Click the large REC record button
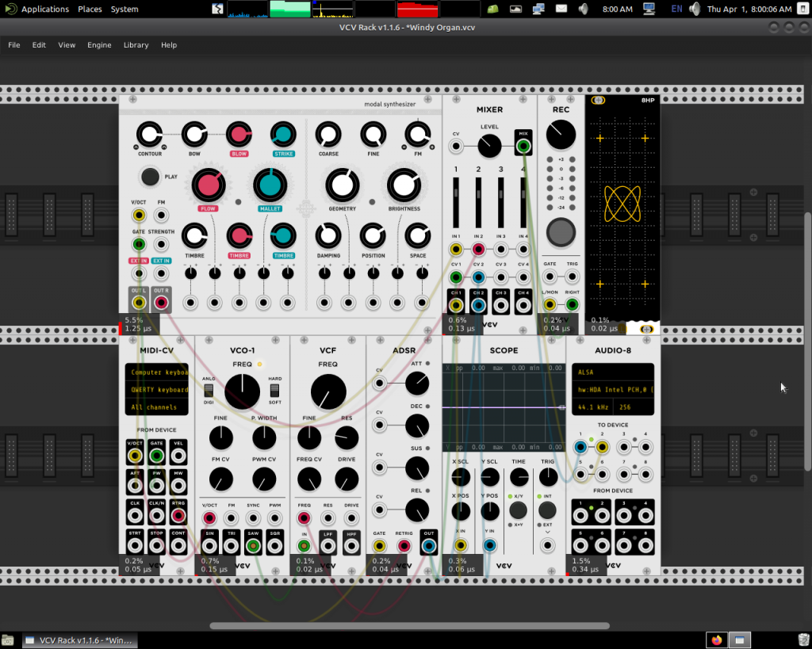Viewport: 812px width, 649px height. [x=561, y=232]
